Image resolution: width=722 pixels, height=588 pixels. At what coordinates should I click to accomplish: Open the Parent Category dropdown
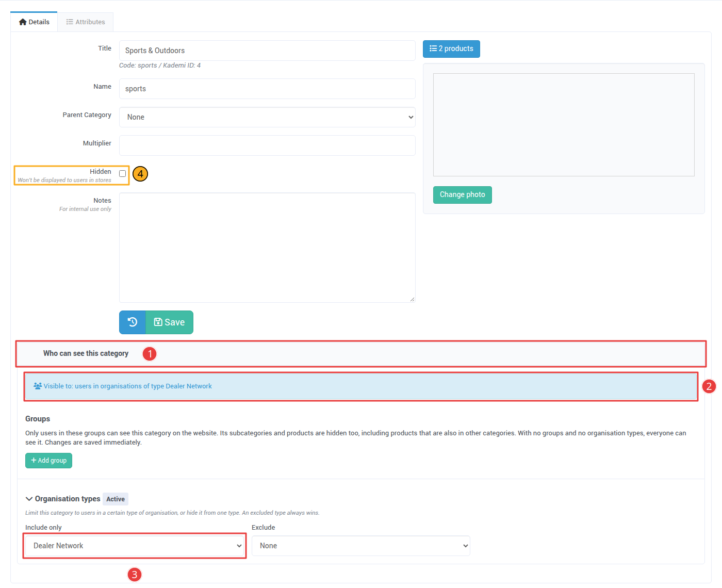pos(267,117)
